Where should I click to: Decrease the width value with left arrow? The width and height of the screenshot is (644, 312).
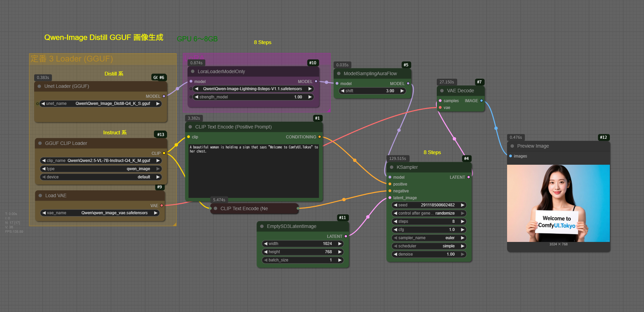click(265, 244)
